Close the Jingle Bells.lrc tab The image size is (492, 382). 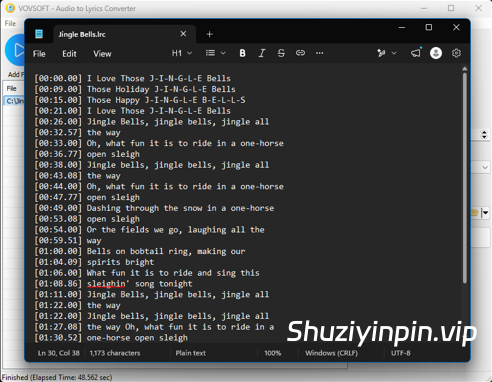(183, 34)
